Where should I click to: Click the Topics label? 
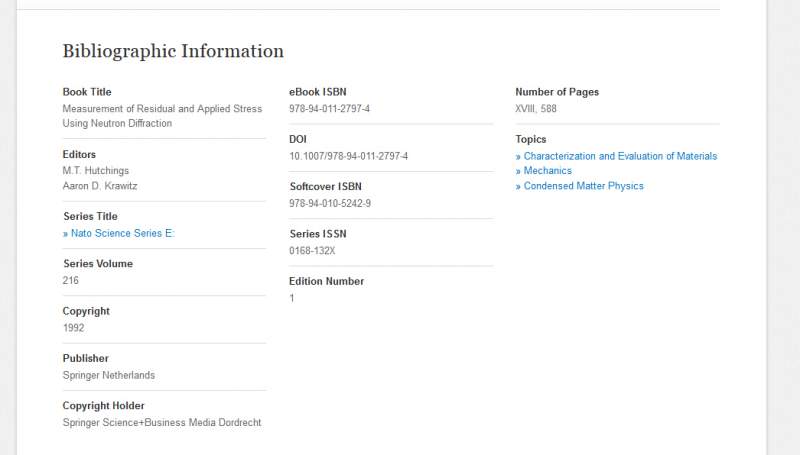[x=531, y=139]
